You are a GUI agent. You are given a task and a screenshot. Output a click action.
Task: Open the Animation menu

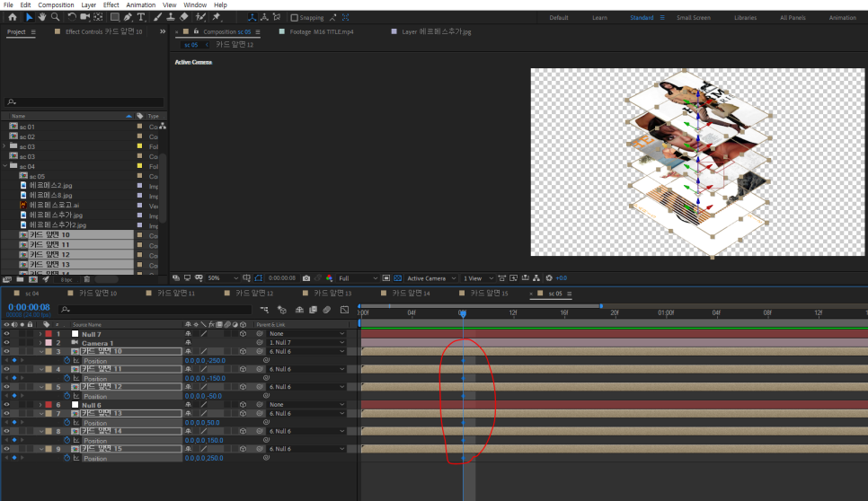click(x=140, y=4)
